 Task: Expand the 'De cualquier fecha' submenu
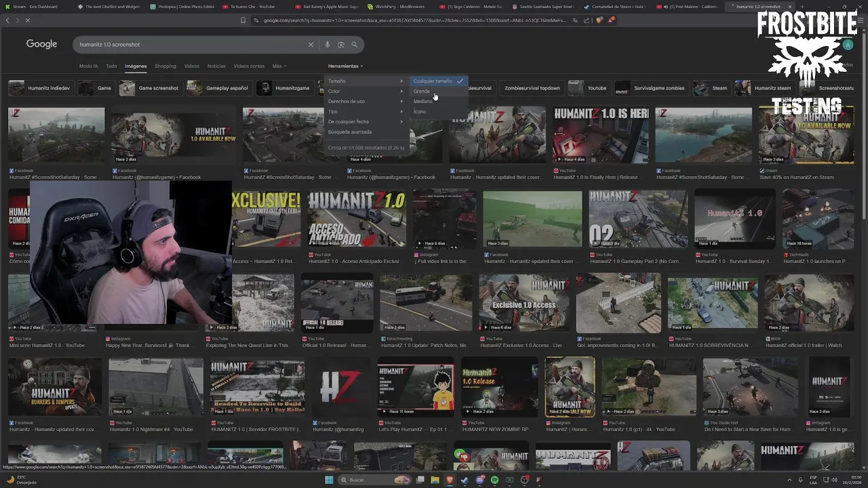(366, 121)
